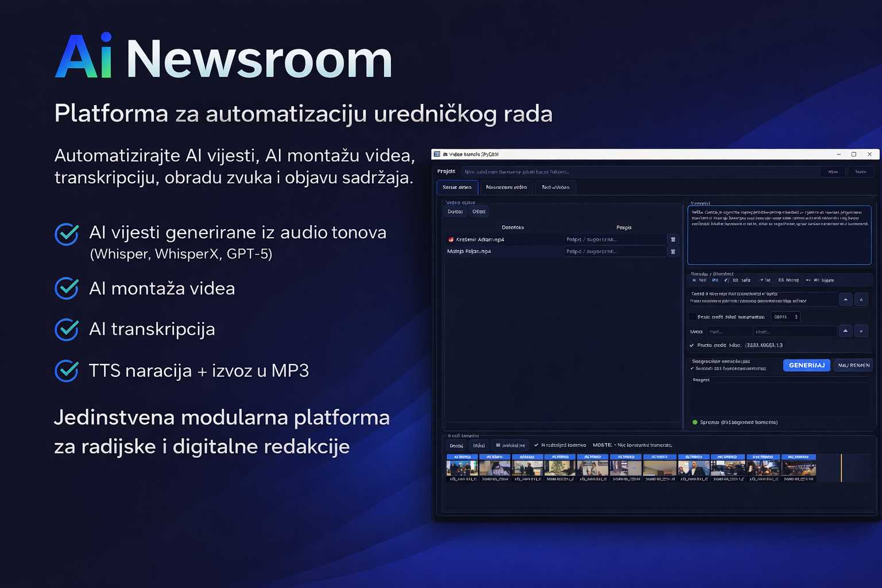This screenshot has width=882, height=588.
Task: Toggle the photo credit checkbox
Action: coord(691,345)
